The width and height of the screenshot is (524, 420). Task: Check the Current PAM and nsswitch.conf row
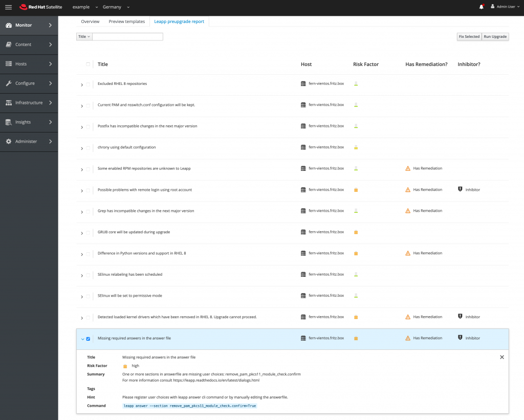[x=88, y=105]
